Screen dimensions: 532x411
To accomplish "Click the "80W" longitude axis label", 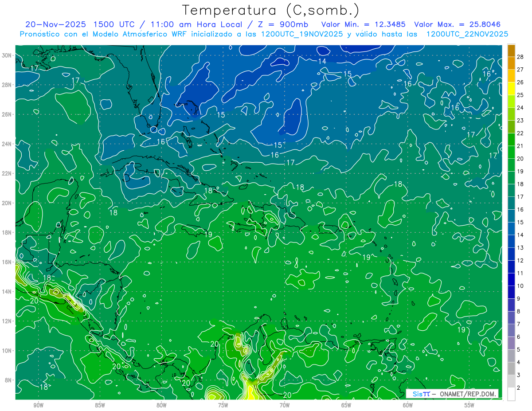I will 161,405.
